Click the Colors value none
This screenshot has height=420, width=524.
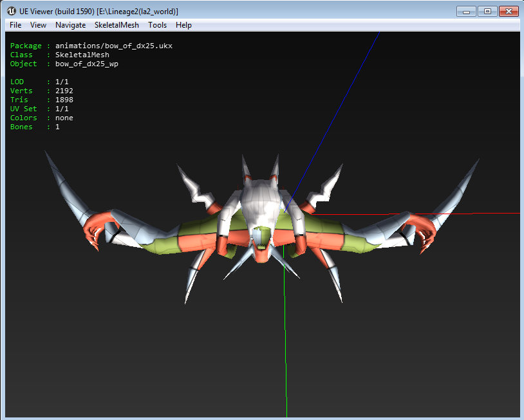[x=64, y=118]
